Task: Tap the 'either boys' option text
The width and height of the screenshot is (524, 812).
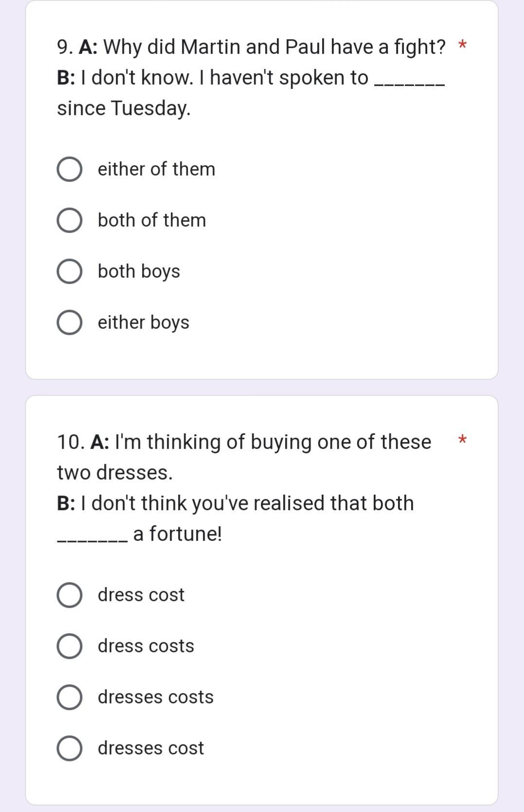Action: pyautogui.click(x=144, y=323)
